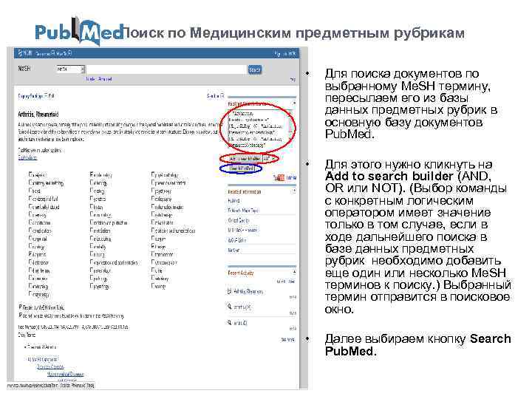Open the MedGen related link
This screenshot has width=532, height=399.
coord(233,250)
